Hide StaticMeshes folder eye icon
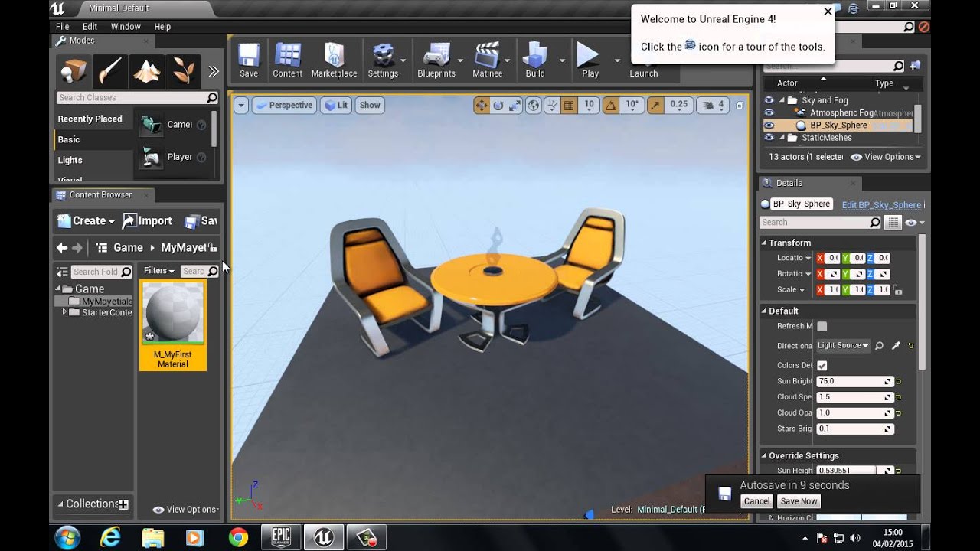Screen dimensions: 980x551 click(x=769, y=138)
